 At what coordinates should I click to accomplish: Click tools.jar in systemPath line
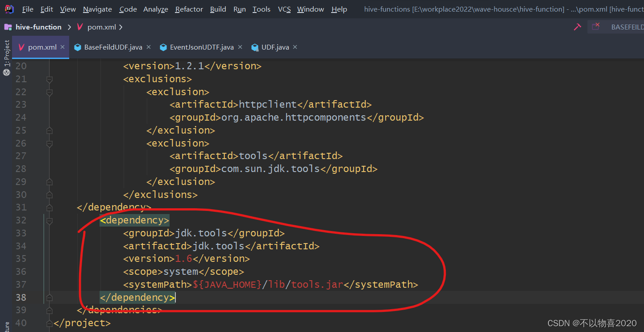(317, 285)
